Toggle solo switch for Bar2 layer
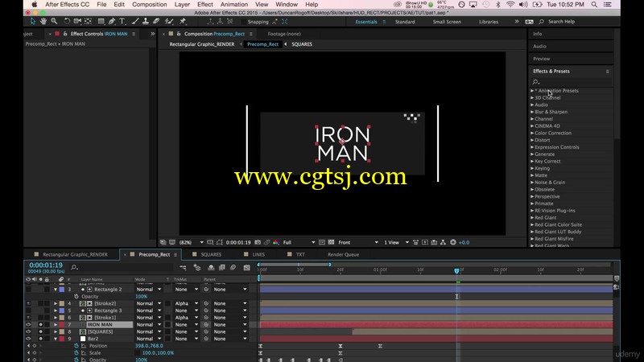Image resolution: width=644 pixels, height=362 pixels. pos(41,339)
